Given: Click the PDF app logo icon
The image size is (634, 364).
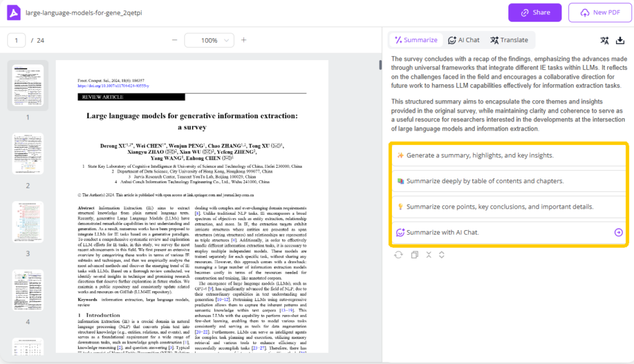Looking at the screenshot, I should (x=14, y=12).
